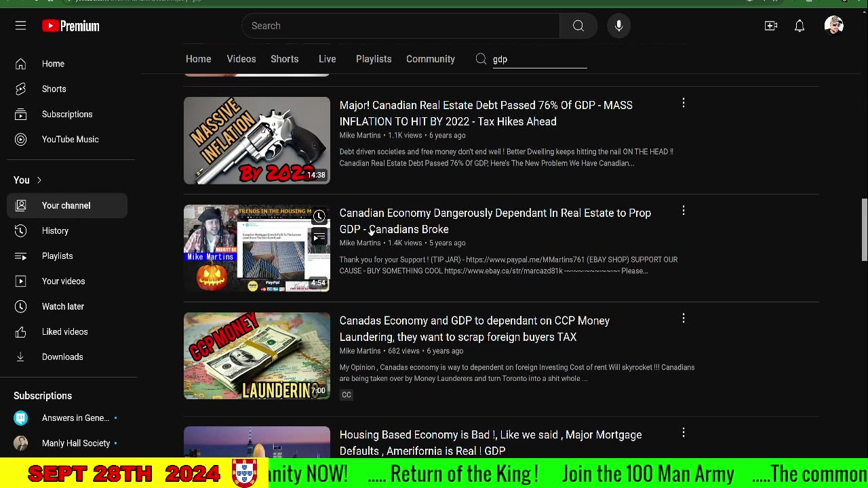The image size is (868, 488).
Task: Open options for Canadian Real Estate Debt video
Action: click(x=684, y=103)
